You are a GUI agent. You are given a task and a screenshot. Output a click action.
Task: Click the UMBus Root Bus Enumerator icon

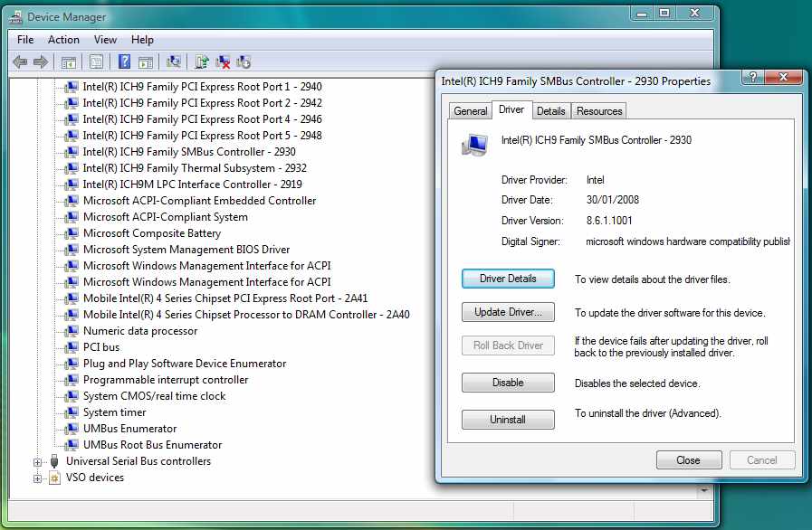pos(72,445)
